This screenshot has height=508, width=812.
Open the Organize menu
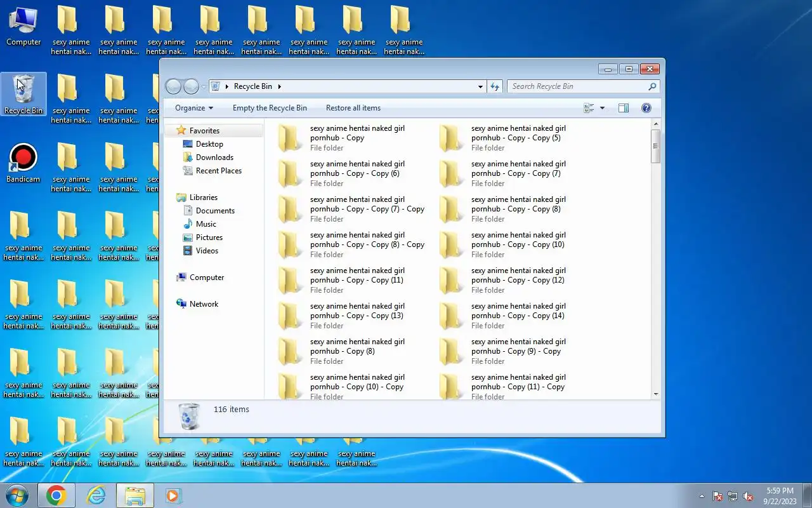click(x=194, y=108)
